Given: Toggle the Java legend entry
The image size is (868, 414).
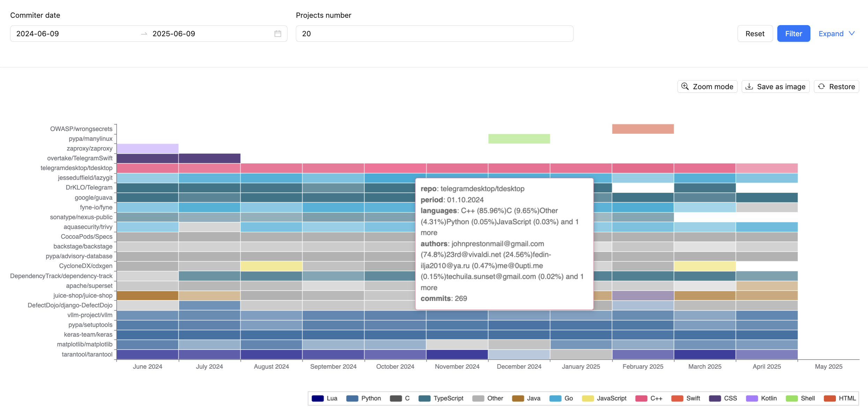Looking at the screenshot, I should point(526,398).
